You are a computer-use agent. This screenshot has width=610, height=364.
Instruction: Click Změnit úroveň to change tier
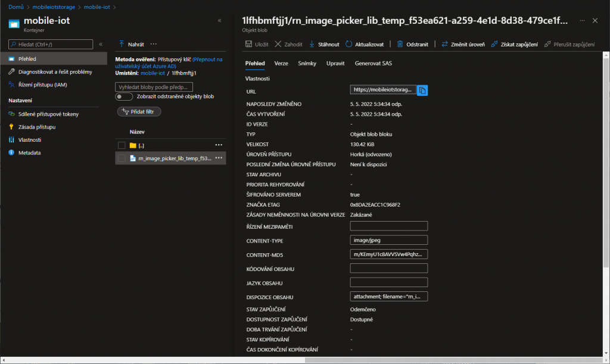pyautogui.click(x=444, y=44)
